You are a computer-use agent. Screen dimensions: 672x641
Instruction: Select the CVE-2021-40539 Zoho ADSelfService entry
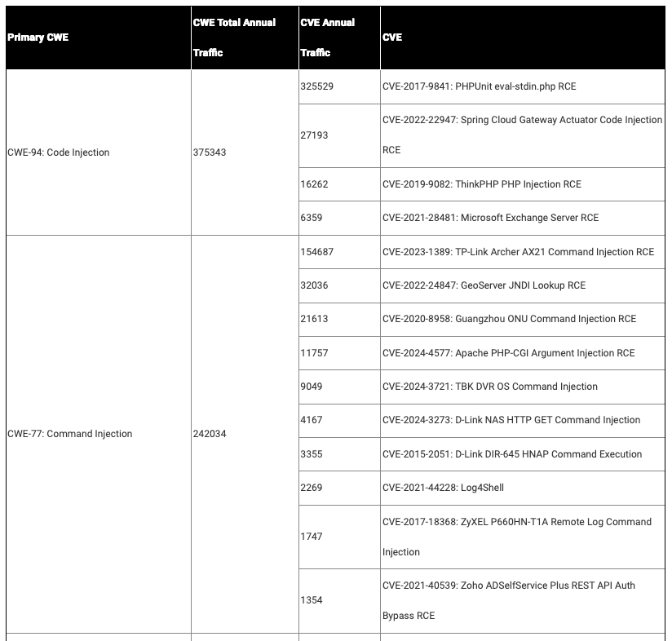click(508, 600)
